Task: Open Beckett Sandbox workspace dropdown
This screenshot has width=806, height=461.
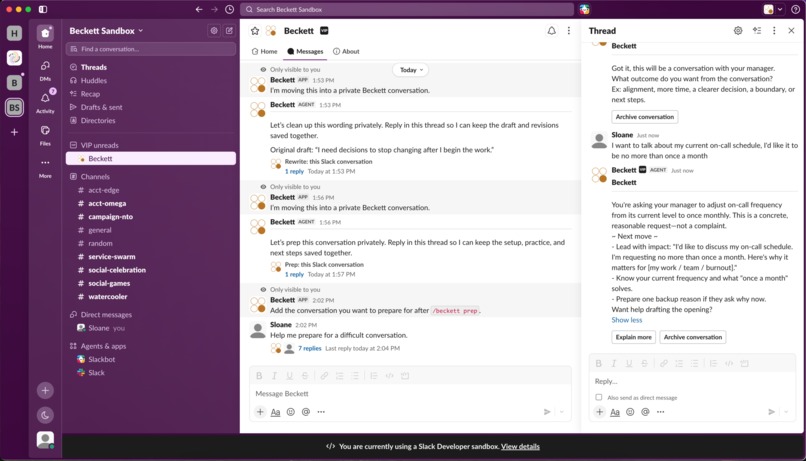Action: pos(106,31)
